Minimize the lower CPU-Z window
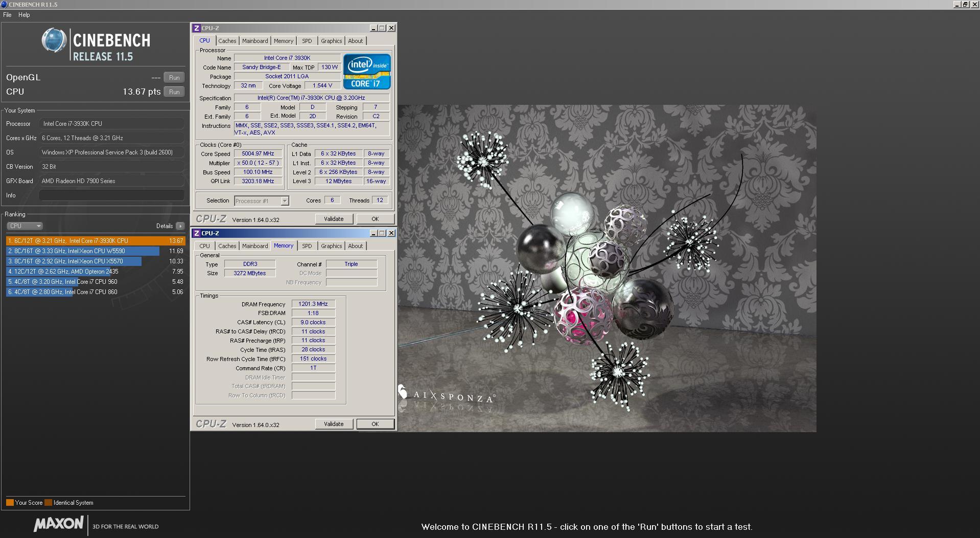Image resolution: width=980 pixels, height=538 pixels. coord(373,233)
